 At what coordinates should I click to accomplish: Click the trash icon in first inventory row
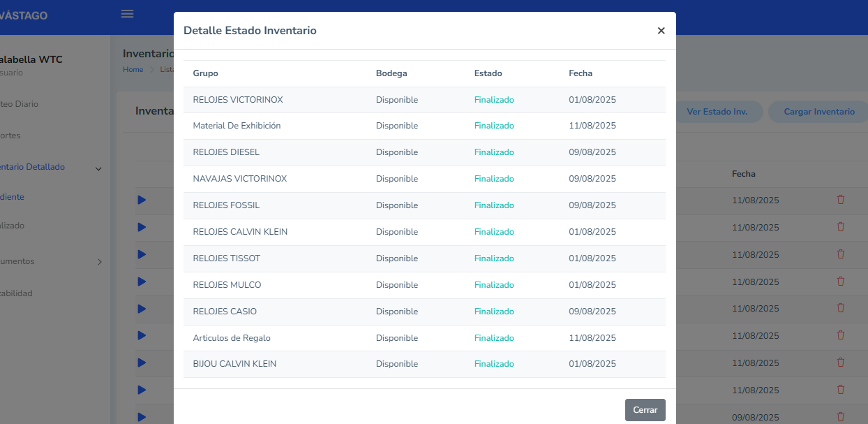pos(840,200)
